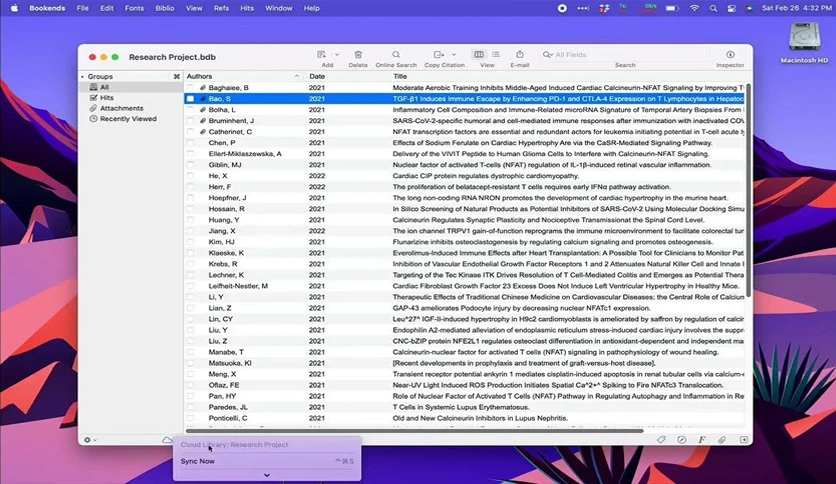Check the box for Catherinet, C
The height and width of the screenshot is (484, 836).
point(190,132)
